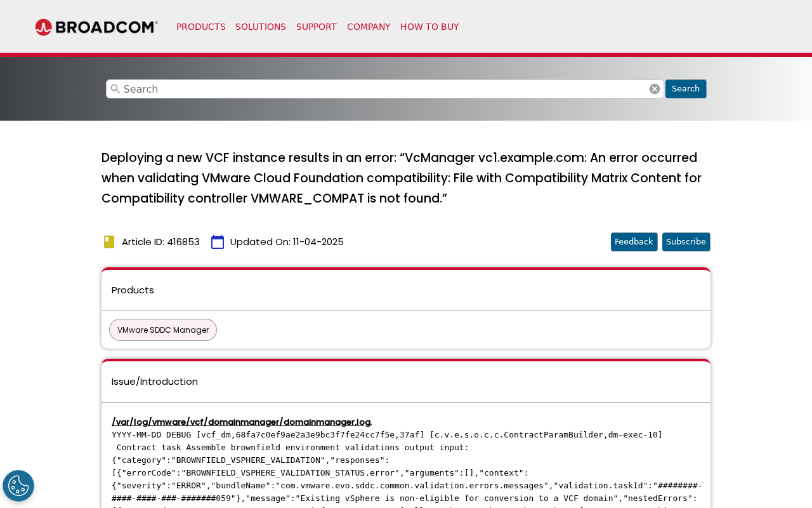This screenshot has height=508, width=812.
Task: Open the PRODUCTS dropdown
Action: tap(200, 25)
